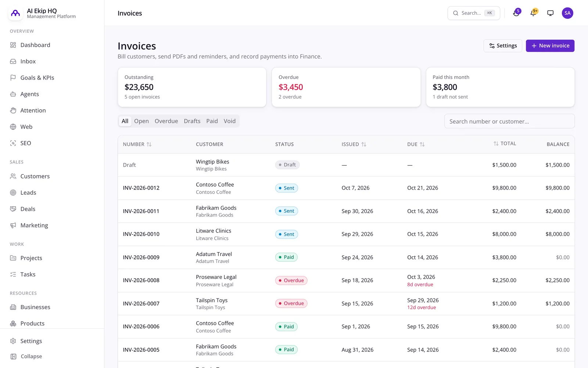Open invoice Settings button
This screenshot has width=588, height=368.
tap(503, 46)
